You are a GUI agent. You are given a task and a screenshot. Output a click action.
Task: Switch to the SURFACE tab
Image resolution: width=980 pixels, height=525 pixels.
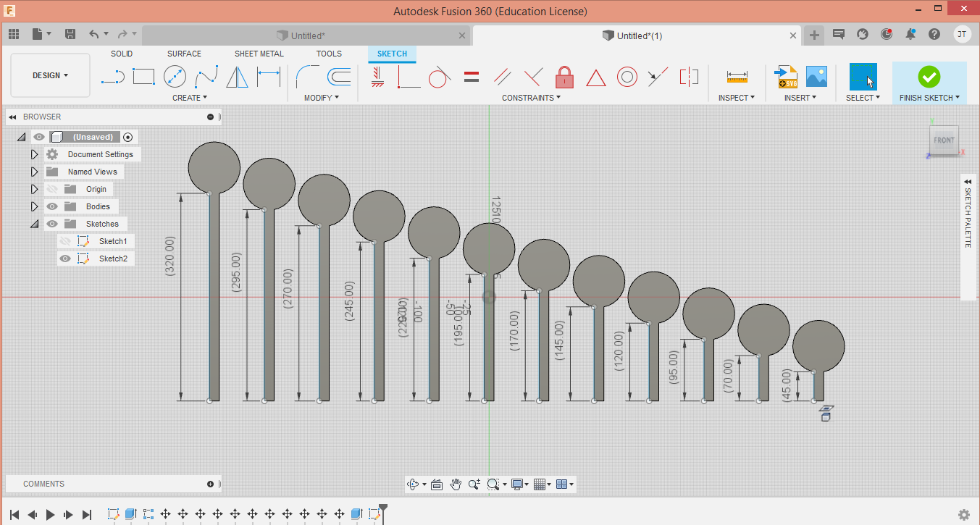click(184, 54)
